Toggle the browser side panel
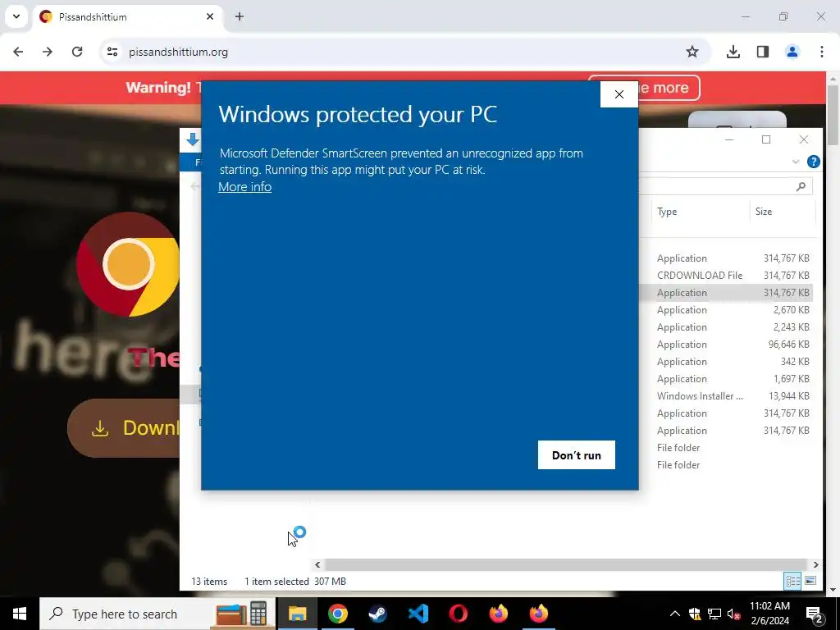This screenshot has height=630, width=840. (763, 52)
